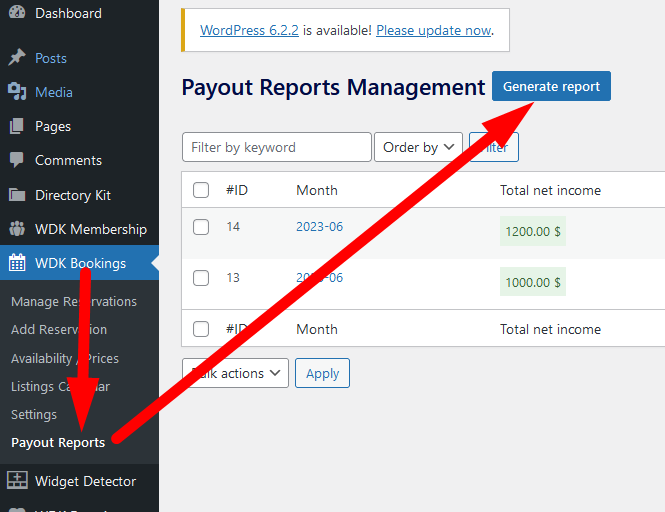665x512 pixels.
Task: Expand the Order by dropdown
Action: point(418,147)
